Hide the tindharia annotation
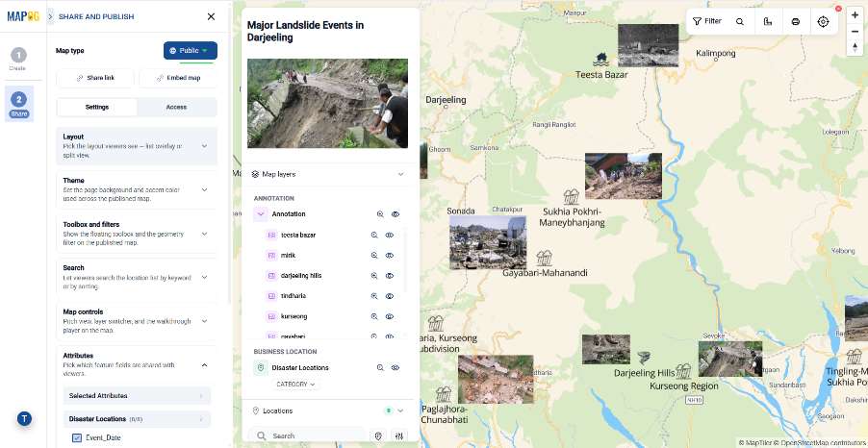868x448 pixels. point(389,296)
